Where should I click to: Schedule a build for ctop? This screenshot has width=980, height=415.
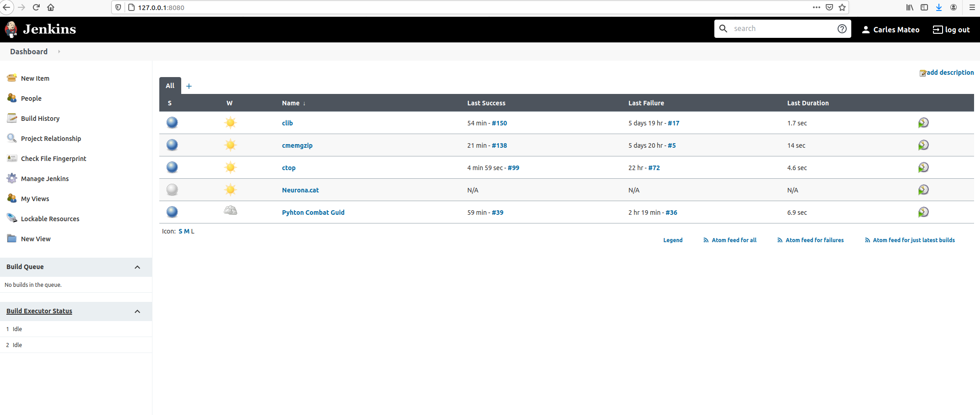point(923,167)
